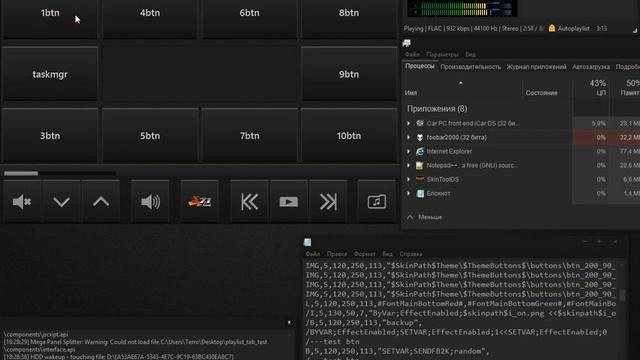640x360 pixels.
Task: Expand the Internet Explorer process row
Action: 408,151
